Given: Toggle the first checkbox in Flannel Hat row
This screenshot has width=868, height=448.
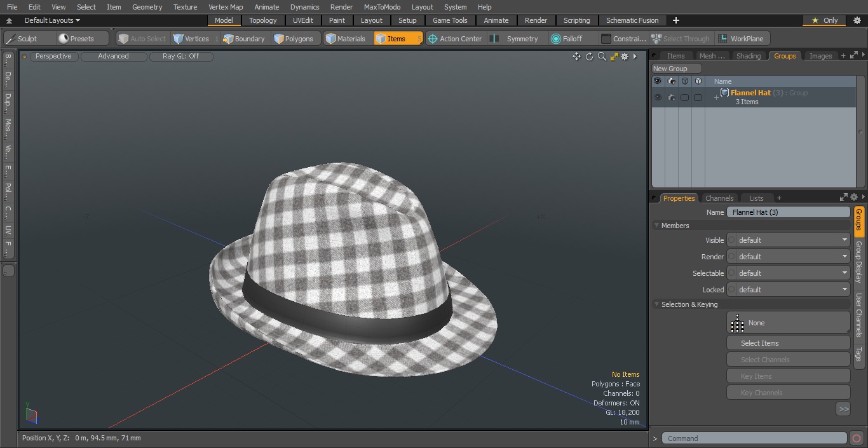Looking at the screenshot, I should pyautogui.click(x=684, y=97).
